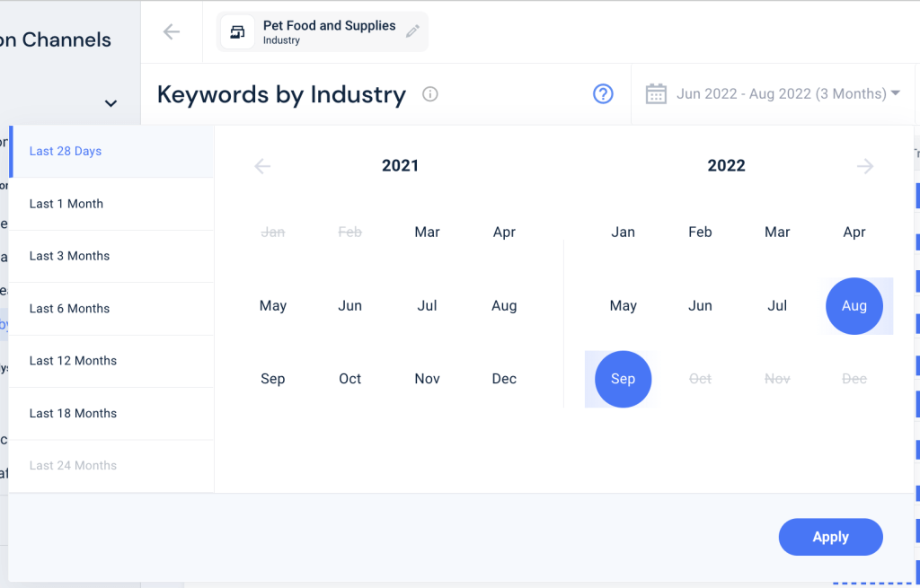Click the pencil icon to rename the industry
The width and height of the screenshot is (920, 588).
click(x=412, y=30)
